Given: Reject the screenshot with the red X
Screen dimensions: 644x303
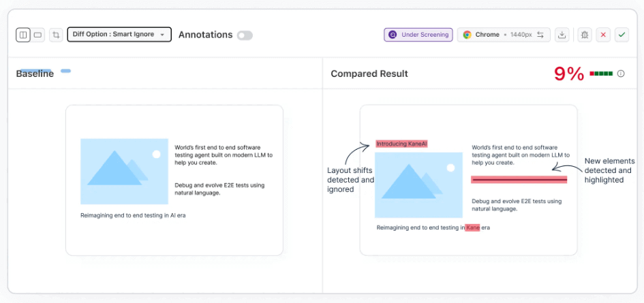Looking at the screenshot, I should point(603,35).
